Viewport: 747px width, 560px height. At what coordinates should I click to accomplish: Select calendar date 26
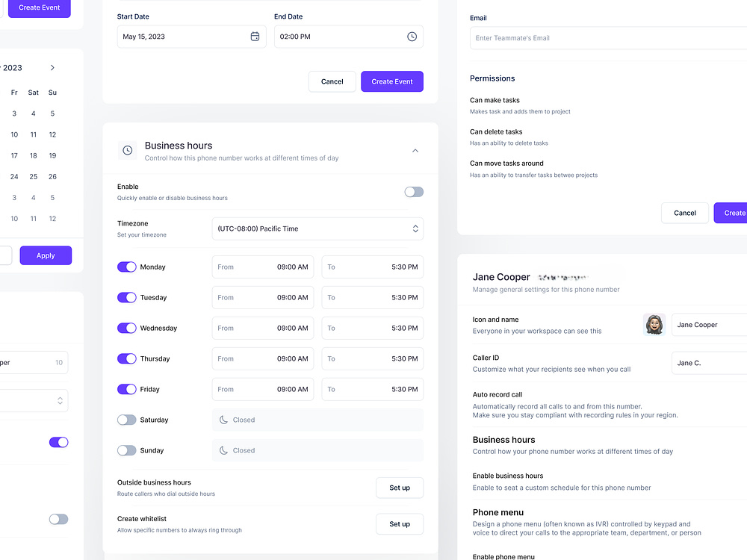[x=52, y=177]
